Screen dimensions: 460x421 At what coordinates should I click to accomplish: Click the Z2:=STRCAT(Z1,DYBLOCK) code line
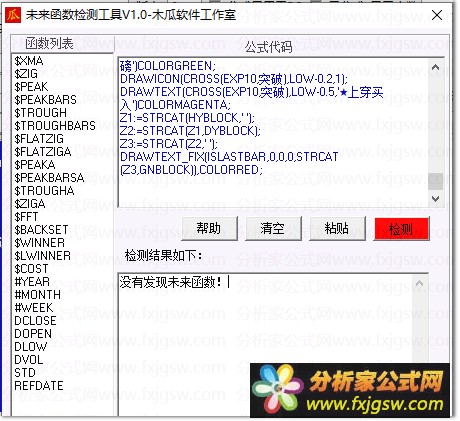(190, 131)
